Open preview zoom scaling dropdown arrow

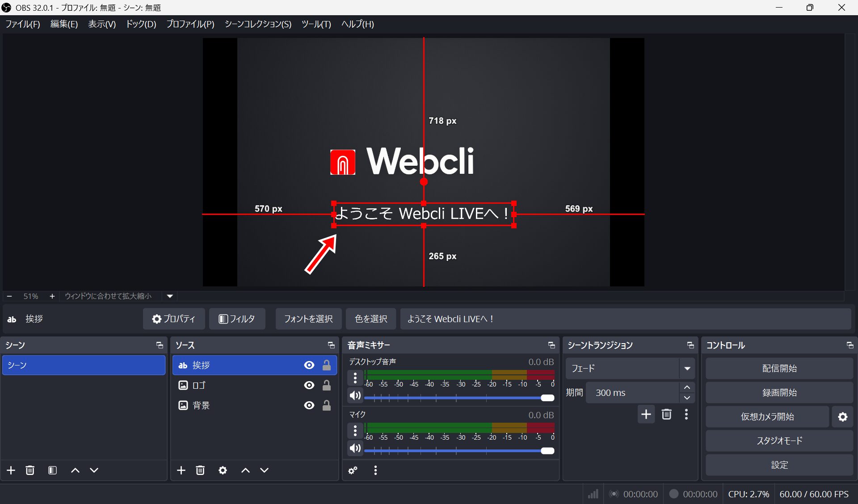click(x=170, y=296)
